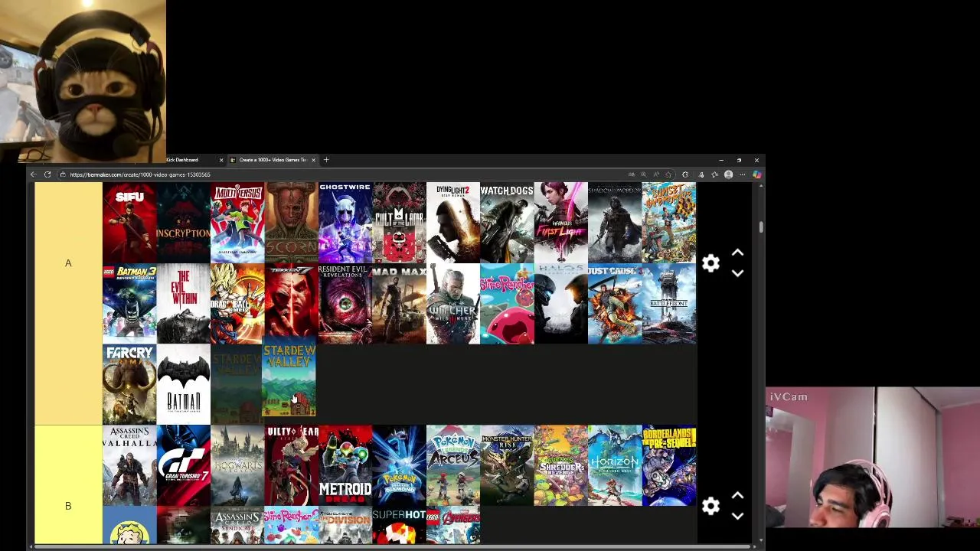Select the Cult of the Lamb cover
Viewport: 980px width, 551px height.
tap(399, 223)
